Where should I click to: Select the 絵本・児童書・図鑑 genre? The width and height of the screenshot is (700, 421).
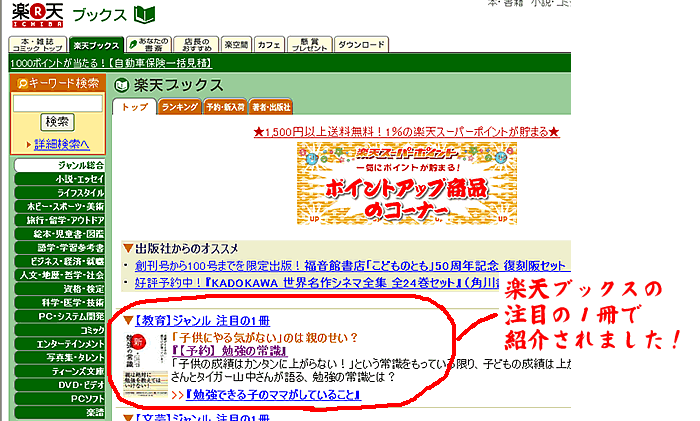(x=60, y=234)
